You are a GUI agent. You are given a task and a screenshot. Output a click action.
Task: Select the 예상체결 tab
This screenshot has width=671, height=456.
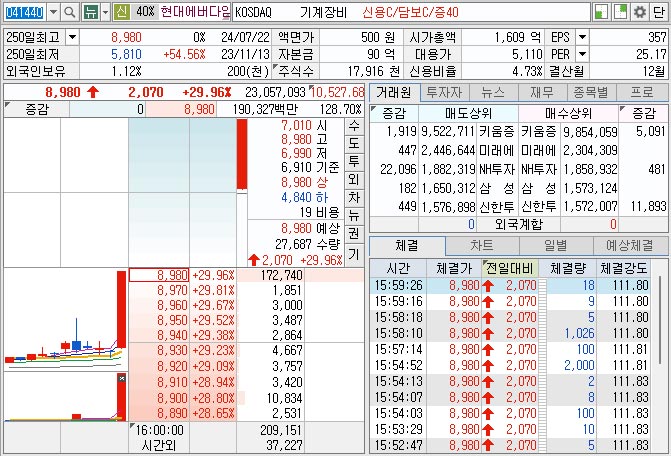click(630, 246)
